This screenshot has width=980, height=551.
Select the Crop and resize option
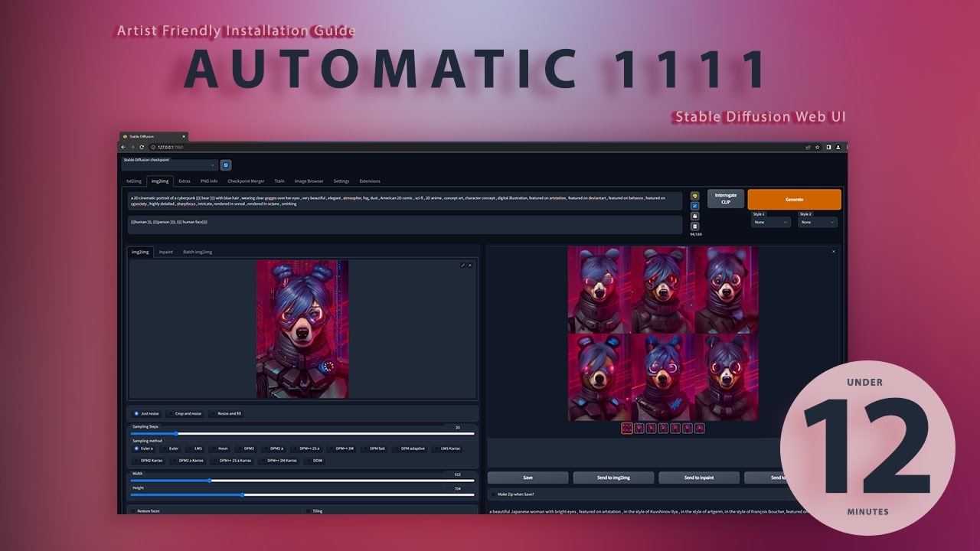coord(184,413)
